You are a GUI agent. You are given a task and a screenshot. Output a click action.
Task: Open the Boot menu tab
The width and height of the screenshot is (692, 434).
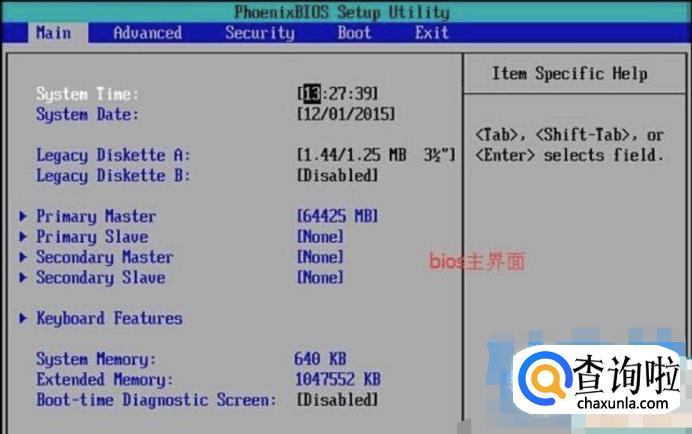354,33
